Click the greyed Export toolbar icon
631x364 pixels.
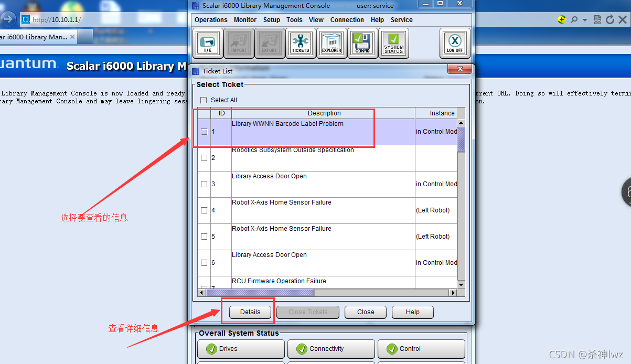pos(269,43)
